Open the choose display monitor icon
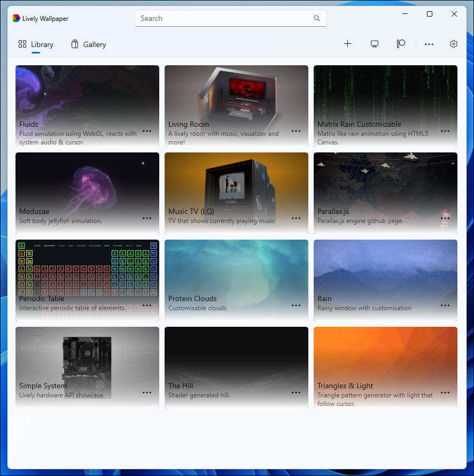The width and height of the screenshot is (474, 476). click(x=374, y=44)
